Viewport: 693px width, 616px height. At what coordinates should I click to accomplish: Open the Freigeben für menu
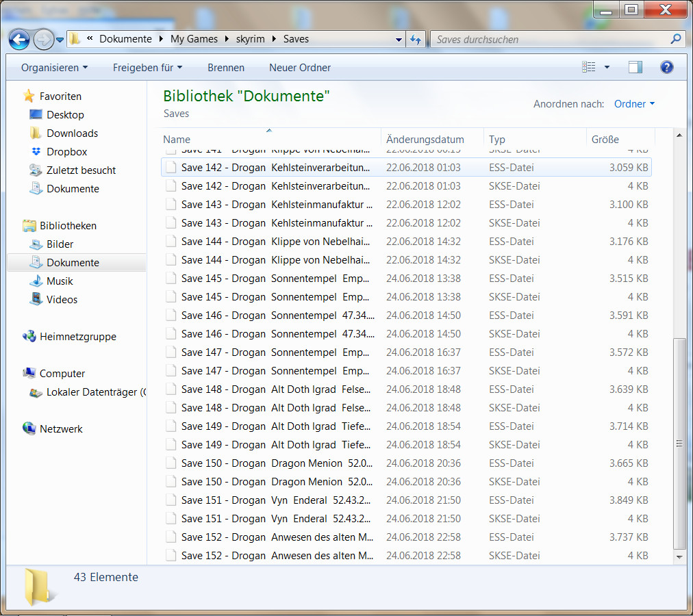[147, 68]
